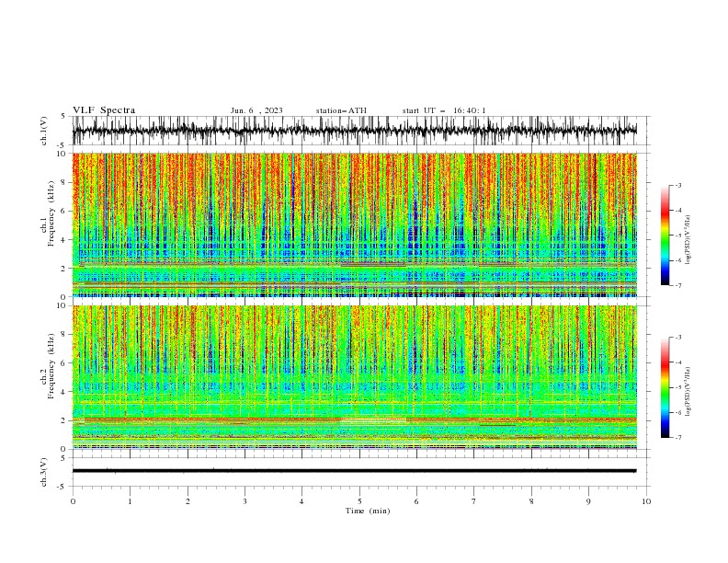Click inside the ch.2 spectrogram panel
The image size is (728, 563).
(x=354, y=377)
